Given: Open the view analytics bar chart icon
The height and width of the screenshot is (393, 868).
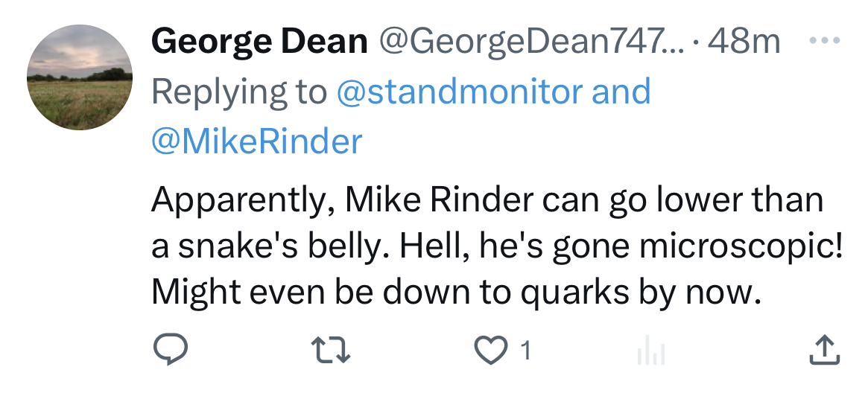Looking at the screenshot, I should [x=650, y=351].
